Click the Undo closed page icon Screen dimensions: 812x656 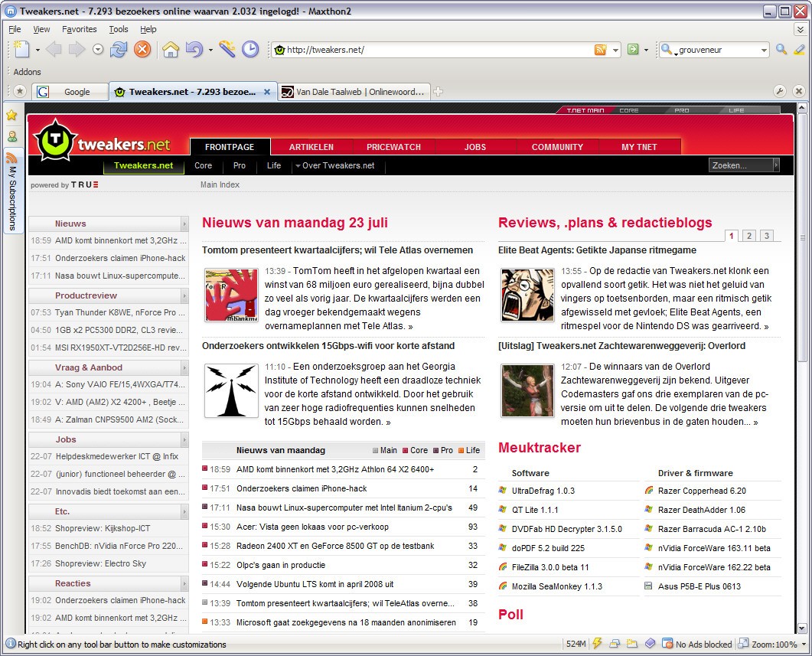pos(194,50)
